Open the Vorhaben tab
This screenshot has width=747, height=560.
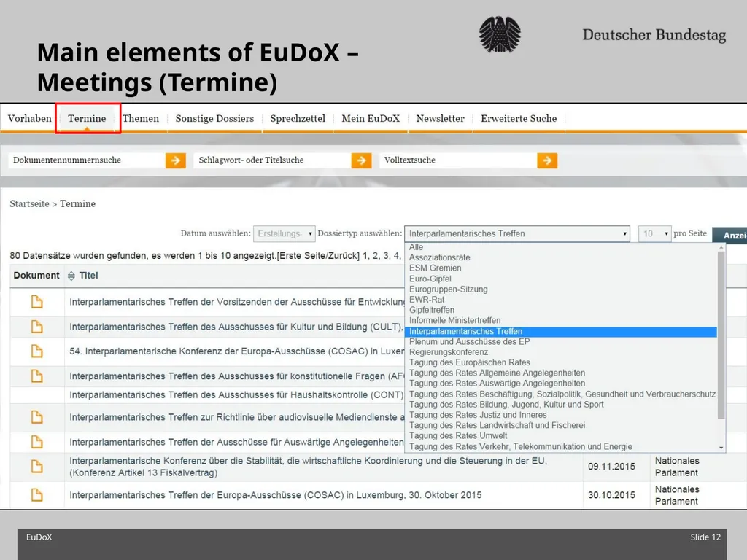click(29, 118)
